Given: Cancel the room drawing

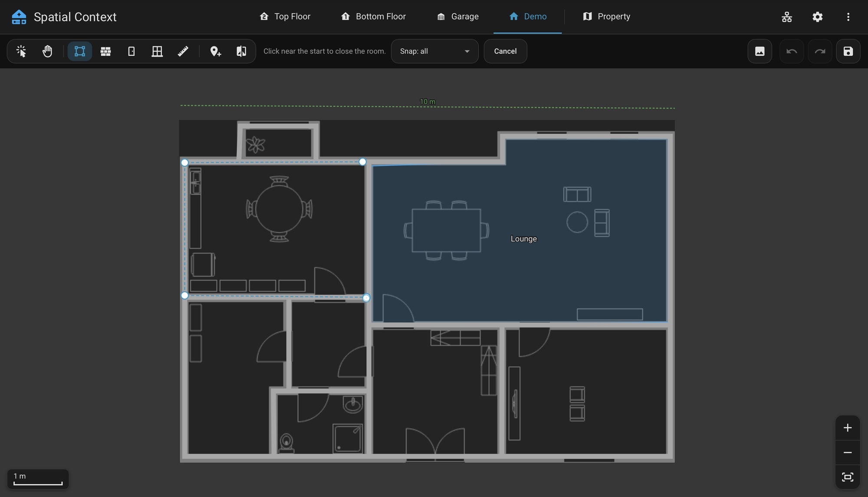Looking at the screenshot, I should (x=506, y=51).
